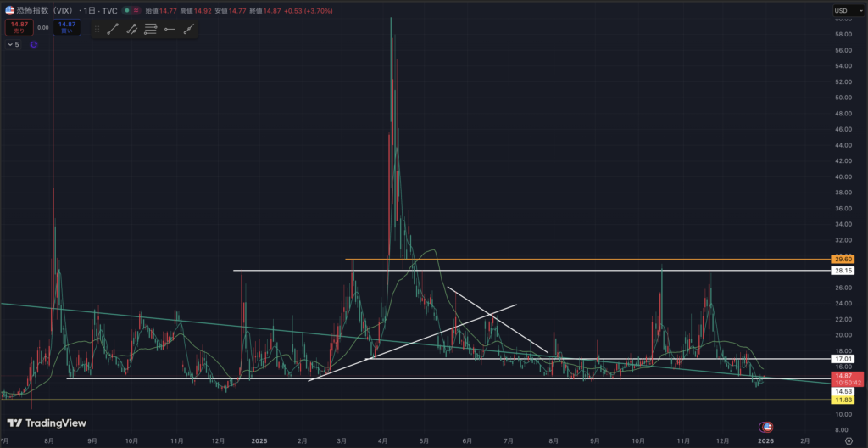Click the US flag event marker near 2026
The height and width of the screenshot is (448, 868).
click(767, 427)
